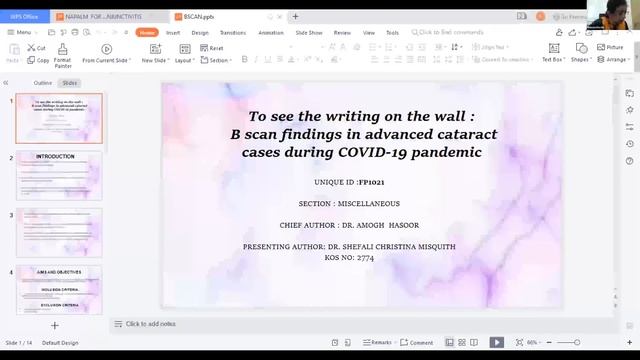
Task: Start slideshow with status bar play button
Action: pyautogui.click(x=497, y=342)
